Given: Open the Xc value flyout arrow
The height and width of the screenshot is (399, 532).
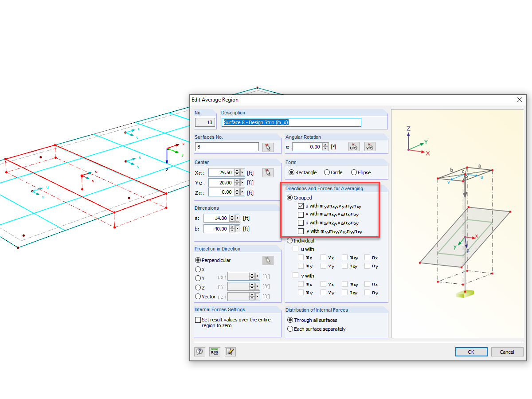Looking at the screenshot, I should (x=243, y=172).
